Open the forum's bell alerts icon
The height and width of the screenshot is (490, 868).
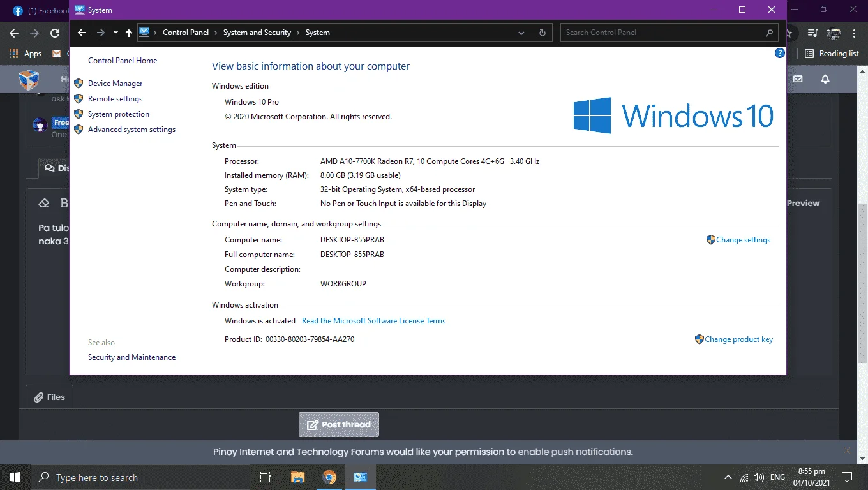tap(825, 79)
